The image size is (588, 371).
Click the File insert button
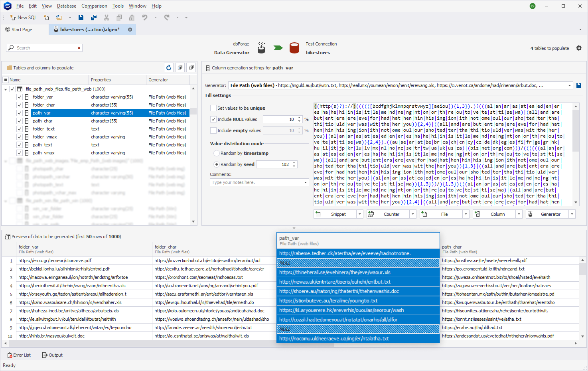pos(441,214)
